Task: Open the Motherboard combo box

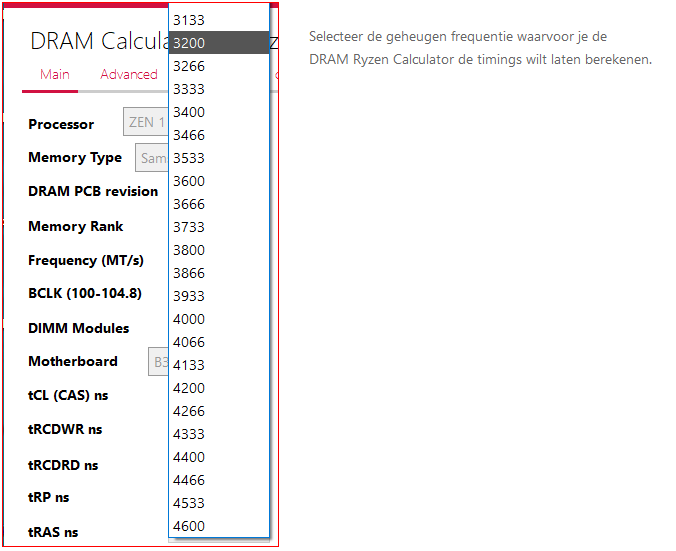Action: click(158, 361)
